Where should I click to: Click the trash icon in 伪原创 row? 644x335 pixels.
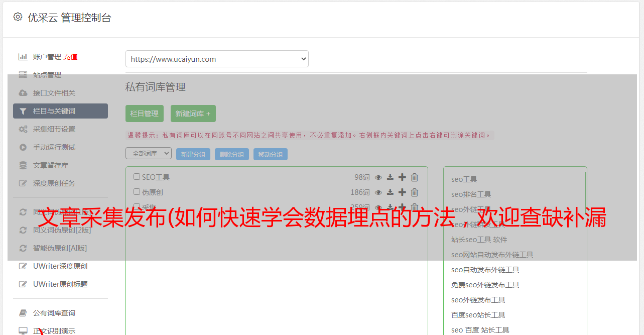point(415,192)
